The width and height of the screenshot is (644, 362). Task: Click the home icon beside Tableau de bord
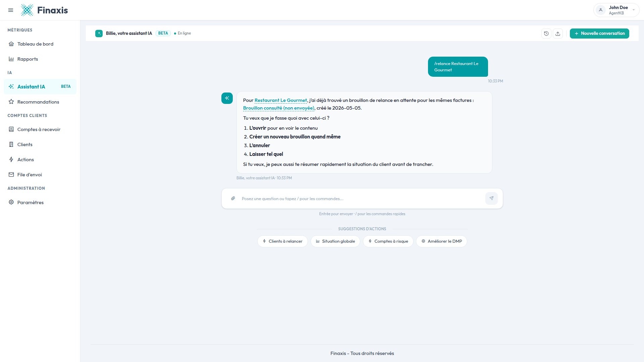[11, 44]
